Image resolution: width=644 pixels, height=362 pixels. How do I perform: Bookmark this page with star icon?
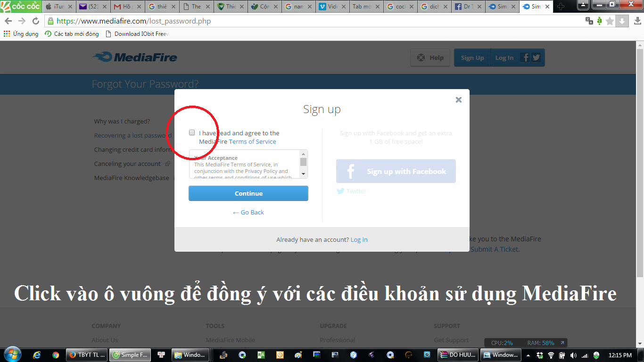click(610, 21)
